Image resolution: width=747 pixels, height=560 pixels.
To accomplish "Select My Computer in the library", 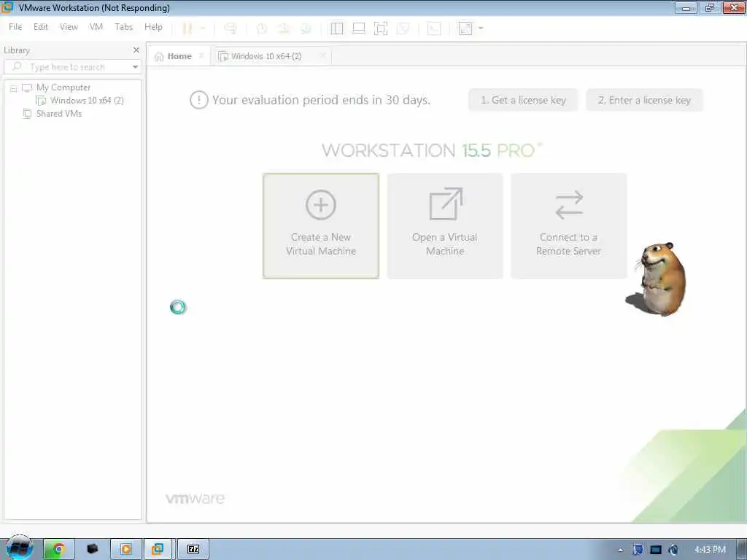I will tap(63, 87).
